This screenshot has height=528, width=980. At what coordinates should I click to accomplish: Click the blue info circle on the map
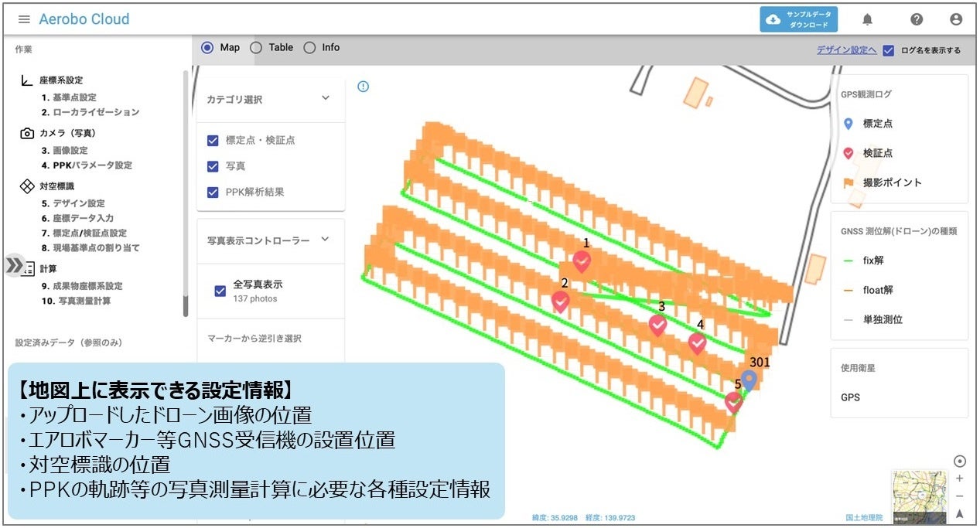(364, 87)
